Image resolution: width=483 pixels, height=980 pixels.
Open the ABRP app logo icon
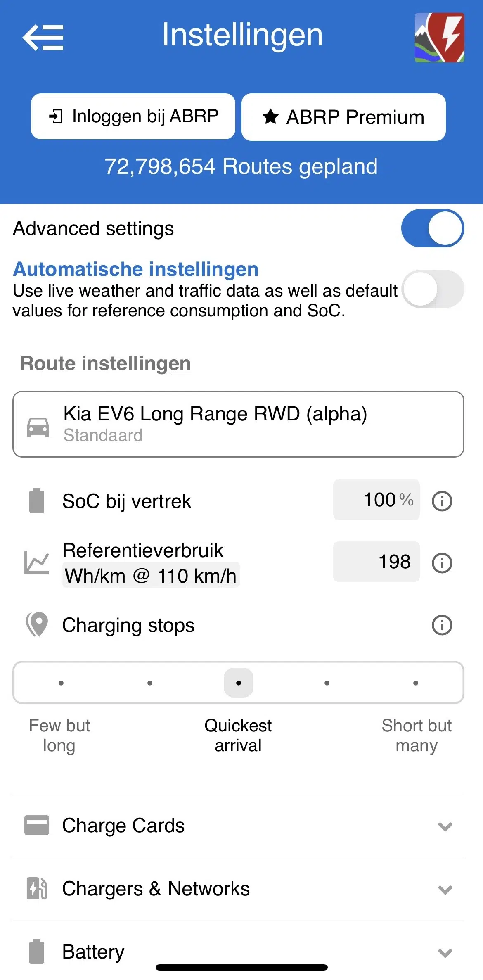click(x=440, y=38)
